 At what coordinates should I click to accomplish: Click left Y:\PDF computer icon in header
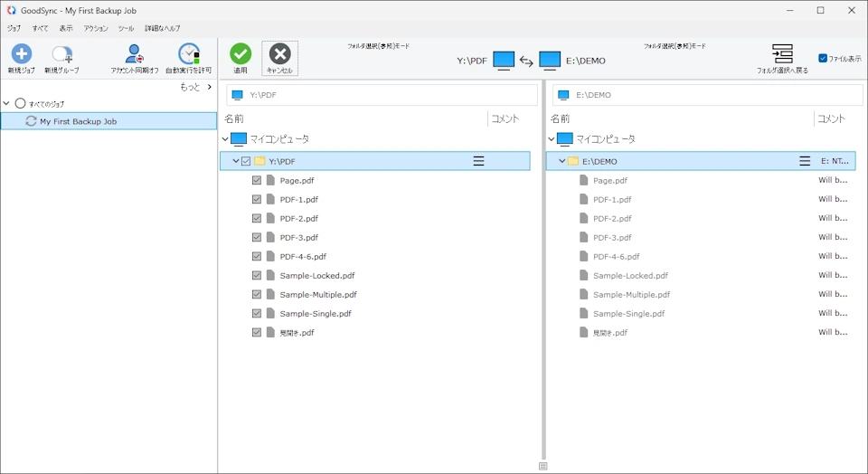click(504, 61)
